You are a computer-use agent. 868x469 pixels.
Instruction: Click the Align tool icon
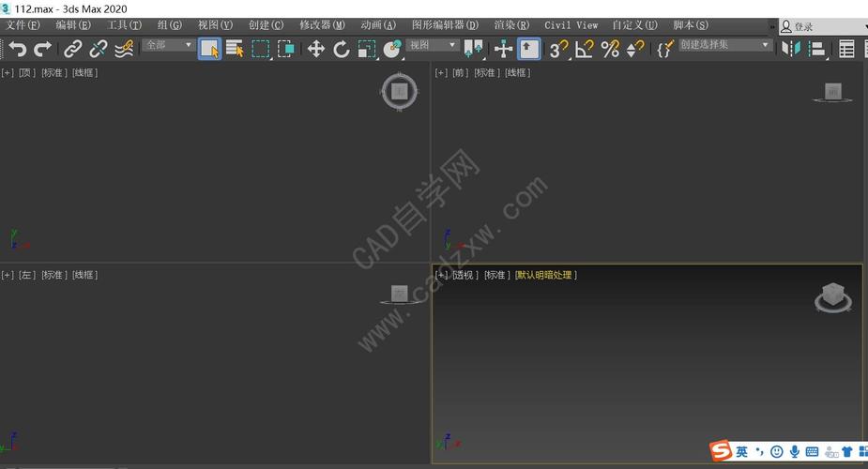coord(816,49)
